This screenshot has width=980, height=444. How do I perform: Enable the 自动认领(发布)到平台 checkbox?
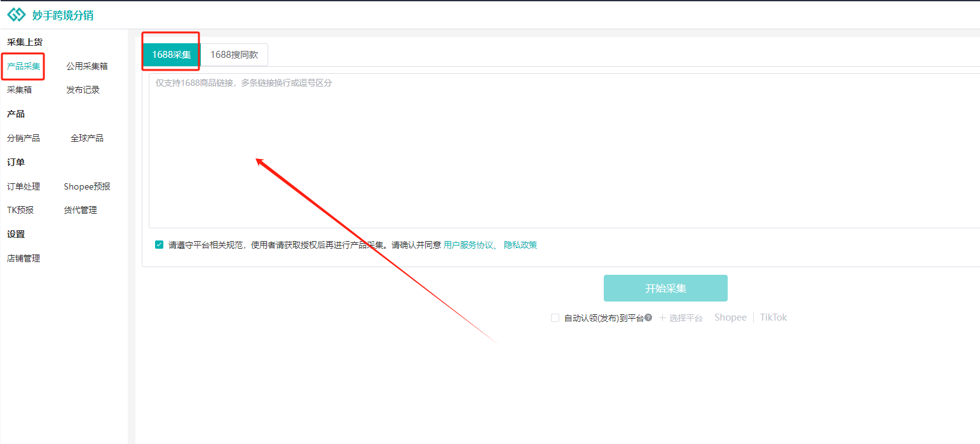click(555, 317)
